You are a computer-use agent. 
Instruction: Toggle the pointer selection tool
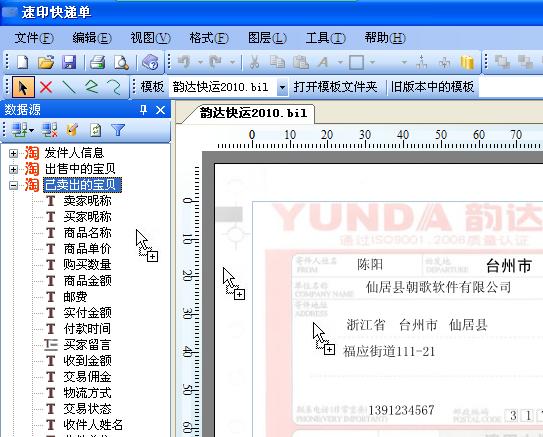point(23,87)
